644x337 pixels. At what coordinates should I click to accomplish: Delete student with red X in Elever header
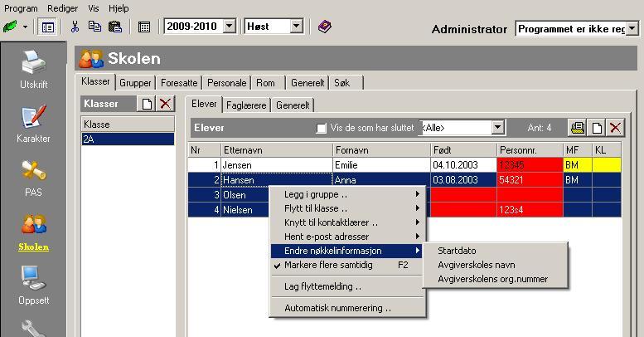pos(615,128)
